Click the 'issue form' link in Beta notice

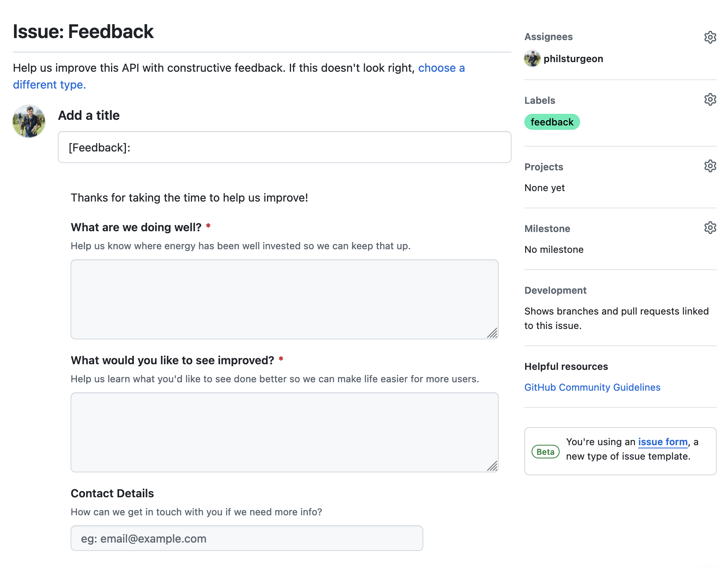point(662,442)
